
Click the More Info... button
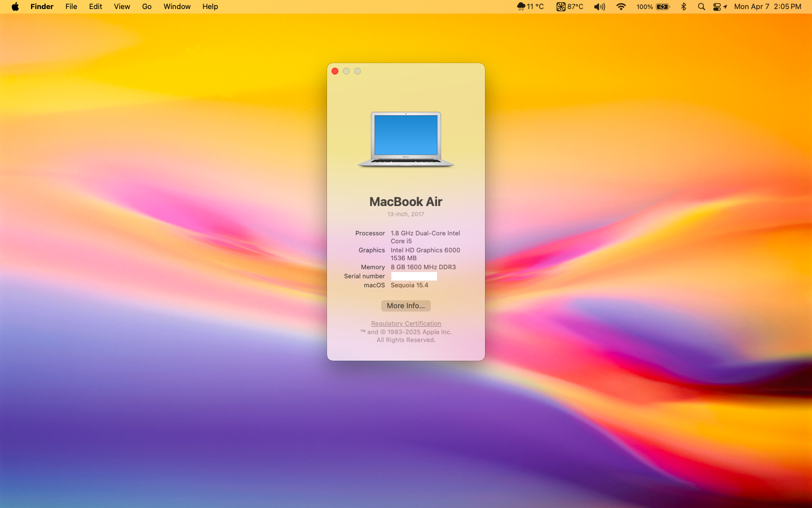[x=406, y=306]
